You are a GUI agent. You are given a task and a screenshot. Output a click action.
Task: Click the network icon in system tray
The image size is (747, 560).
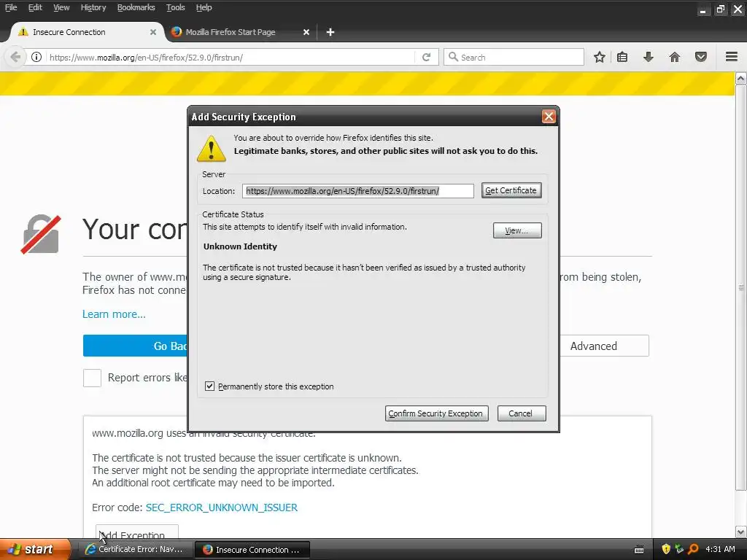[679, 549]
